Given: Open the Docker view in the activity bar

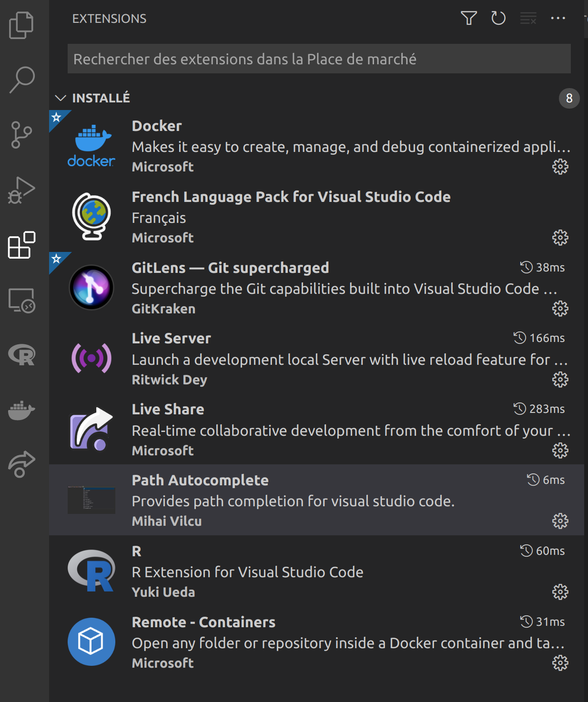Looking at the screenshot, I should (x=21, y=410).
